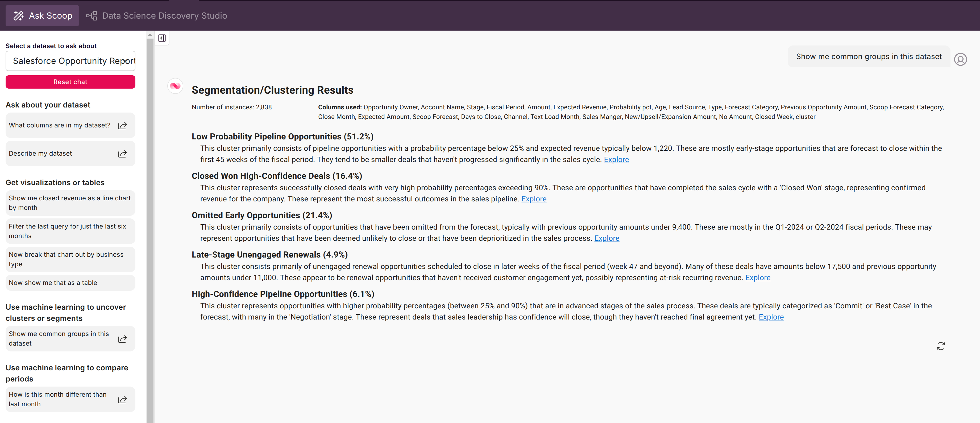This screenshot has height=423, width=980.
Task: Switch to the Ask Scoop tab
Action: click(43, 16)
